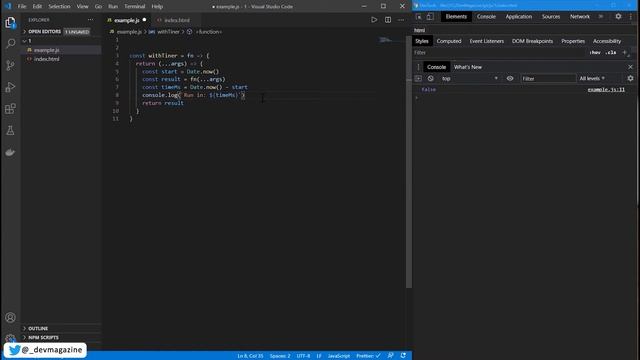640x360 pixels.
Task: Open console drawer more options menu
Action: [x=418, y=67]
